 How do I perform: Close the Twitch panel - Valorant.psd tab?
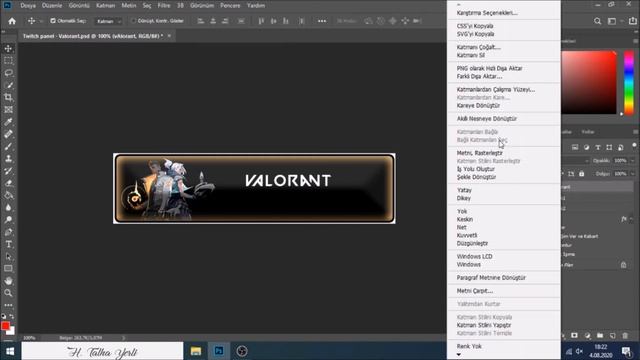[169, 36]
